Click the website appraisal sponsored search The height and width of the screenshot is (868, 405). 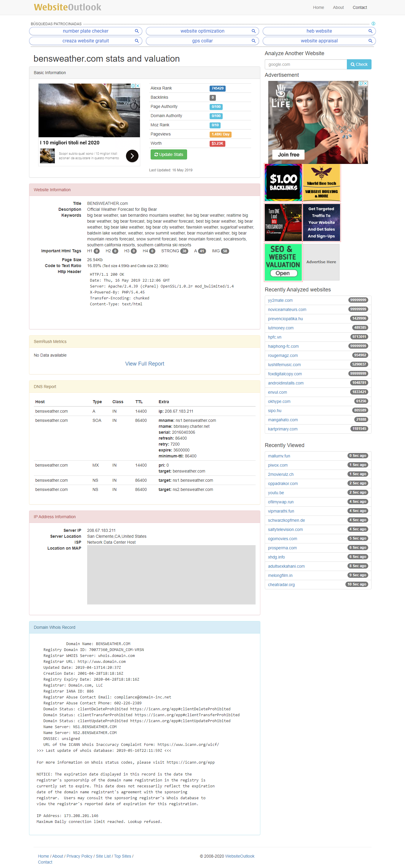[319, 41]
